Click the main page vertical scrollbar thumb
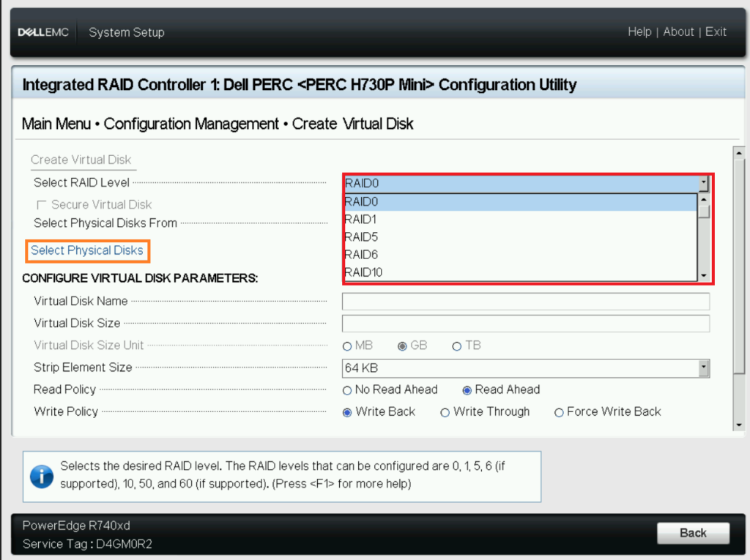The width and height of the screenshot is (750, 560). (739, 267)
